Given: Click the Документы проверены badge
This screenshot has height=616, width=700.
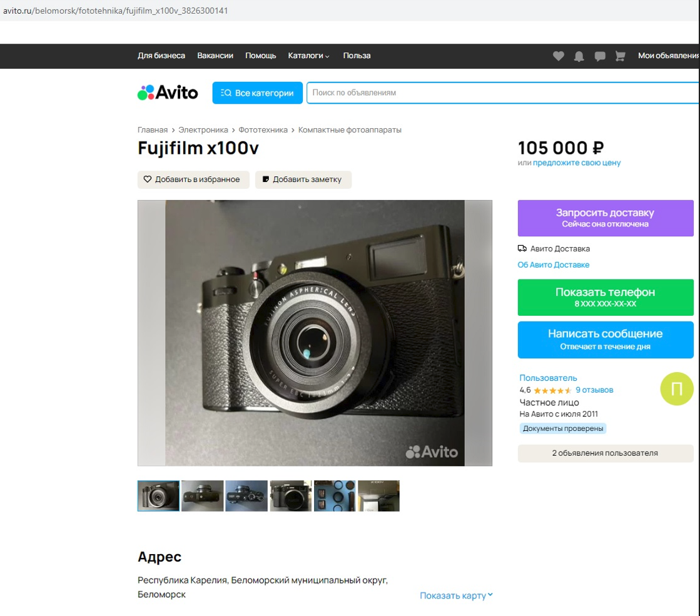Looking at the screenshot, I should point(563,428).
